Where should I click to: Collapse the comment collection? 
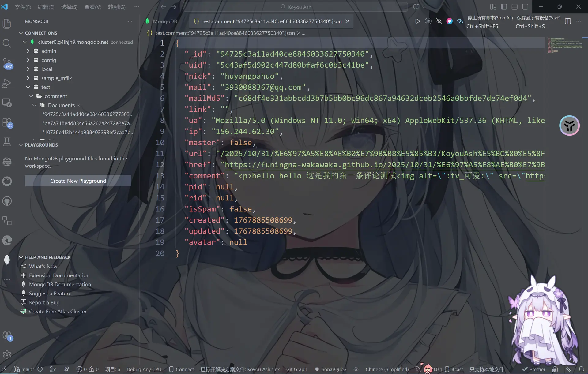point(31,96)
